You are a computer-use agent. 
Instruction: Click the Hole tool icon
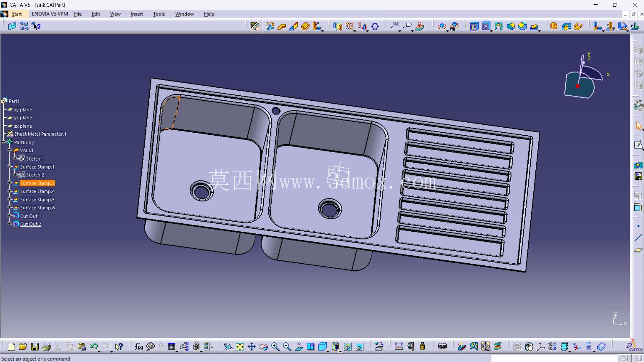(x=486, y=26)
